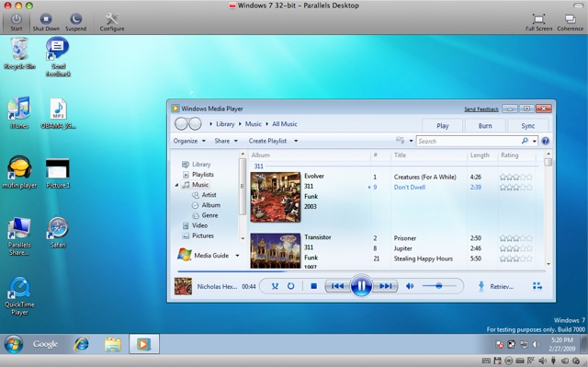Open the Organize dropdown menu

click(x=189, y=141)
